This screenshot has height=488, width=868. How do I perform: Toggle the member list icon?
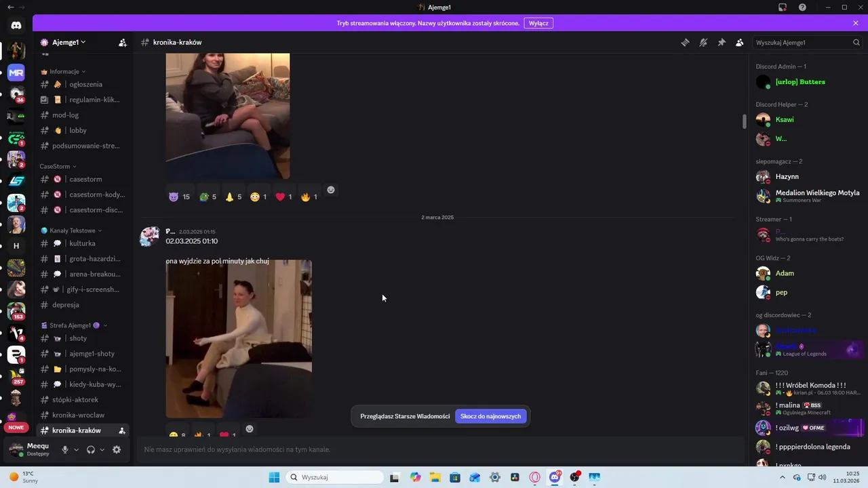point(740,42)
